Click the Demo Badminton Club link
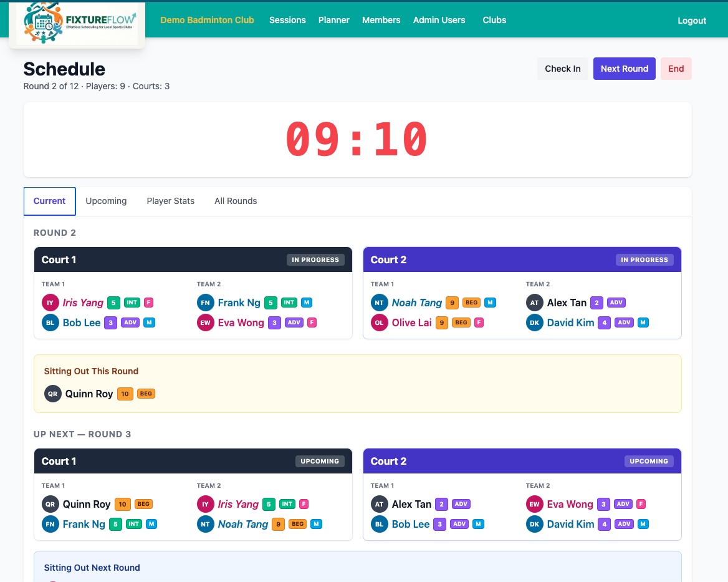This screenshot has height=582, width=728. 207,20
